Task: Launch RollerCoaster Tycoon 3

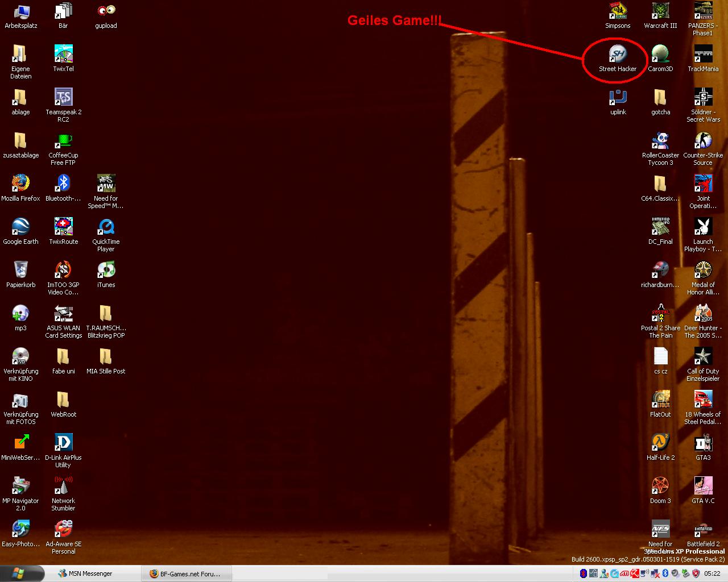Action: (x=660, y=148)
